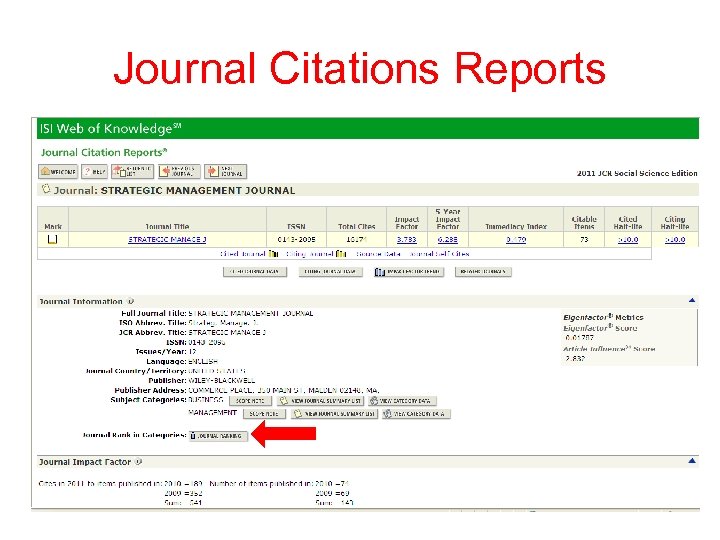This screenshot has height=540, width=720.
Task: Click the Impact Factor Trend button
Action: 409,272
